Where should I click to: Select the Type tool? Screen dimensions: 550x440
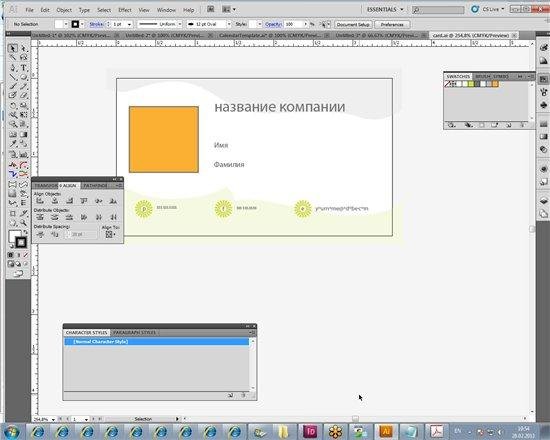click(24, 67)
